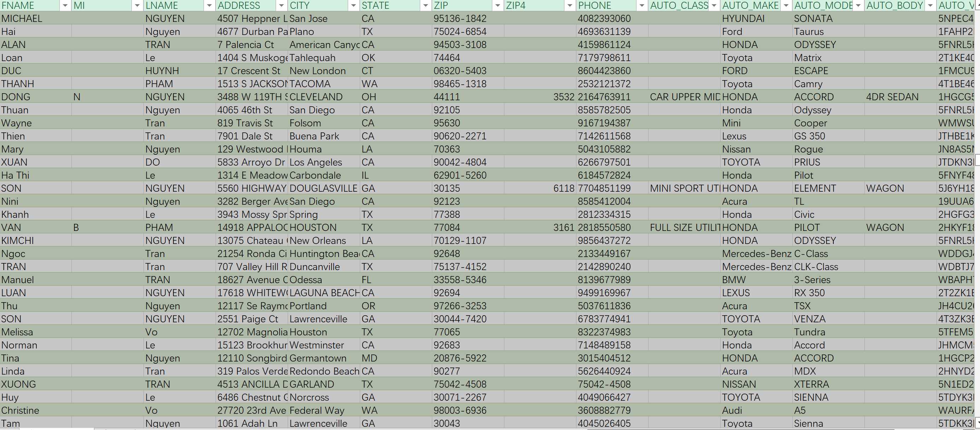Click the first name cell 'Ha Thi'
The height and width of the screenshot is (430, 980).
(36, 175)
